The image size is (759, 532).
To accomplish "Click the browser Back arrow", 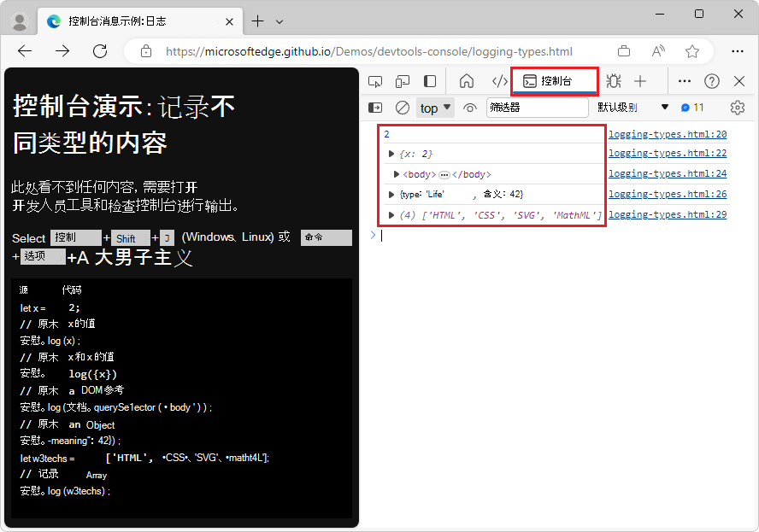I will click(x=25, y=50).
